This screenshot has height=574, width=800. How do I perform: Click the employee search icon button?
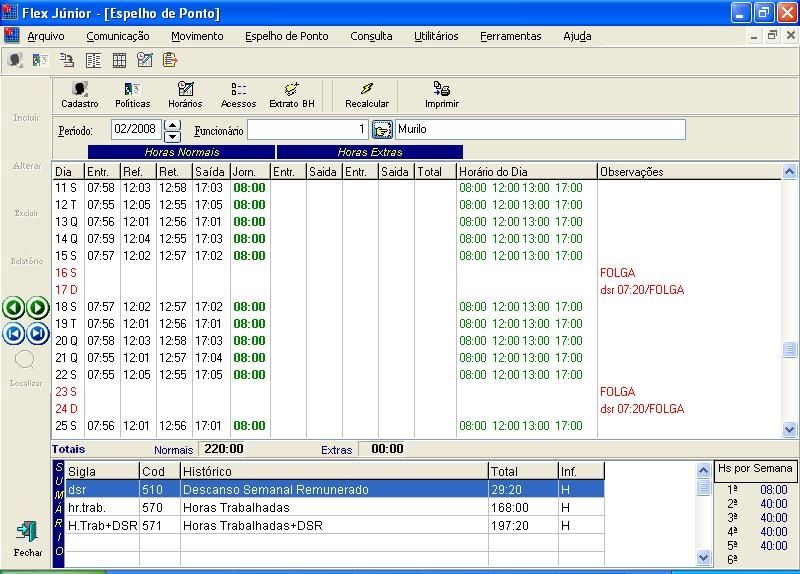pyautogui.click(x=382, y=130)
